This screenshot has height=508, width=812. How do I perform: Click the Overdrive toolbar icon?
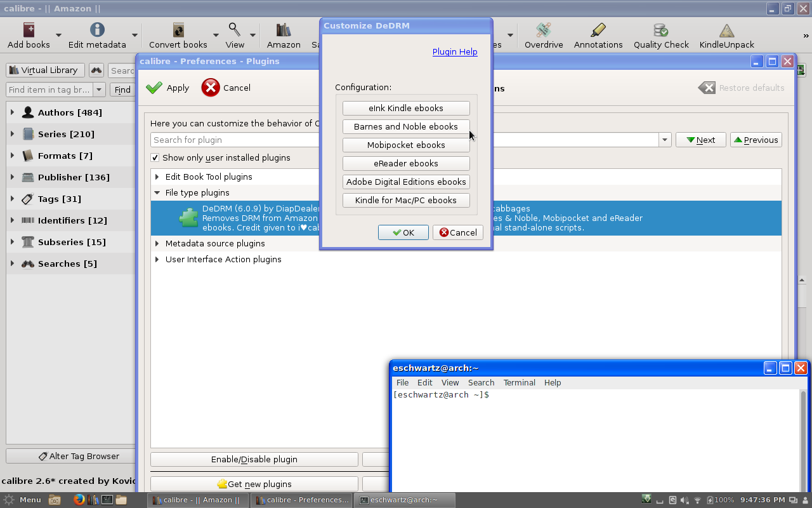tap(543, 30)
